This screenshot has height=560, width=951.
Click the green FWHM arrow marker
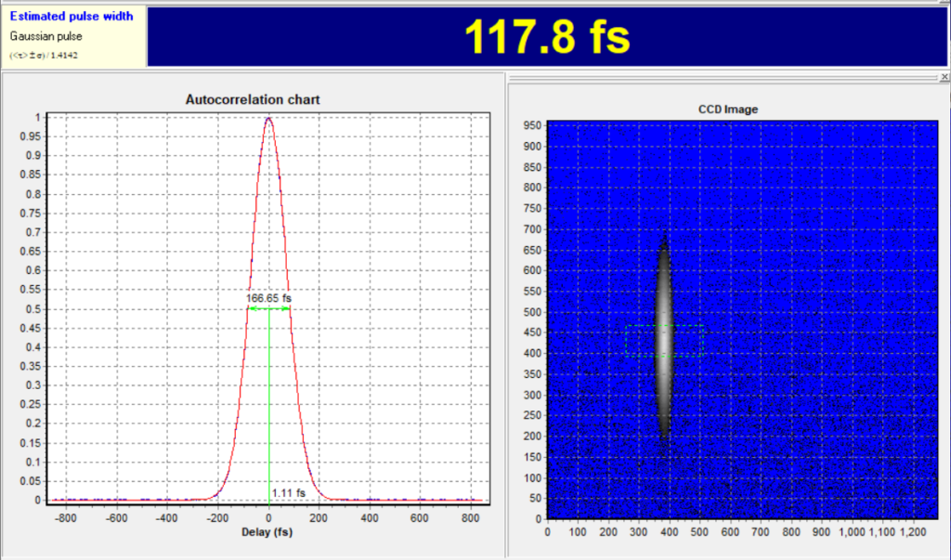click(x=269, y=309)
